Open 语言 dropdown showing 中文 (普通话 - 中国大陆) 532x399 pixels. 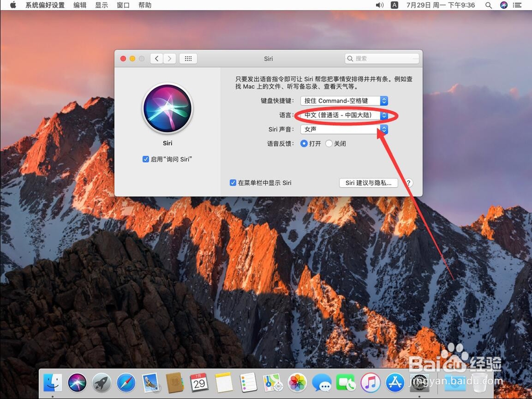pos(344,115)
